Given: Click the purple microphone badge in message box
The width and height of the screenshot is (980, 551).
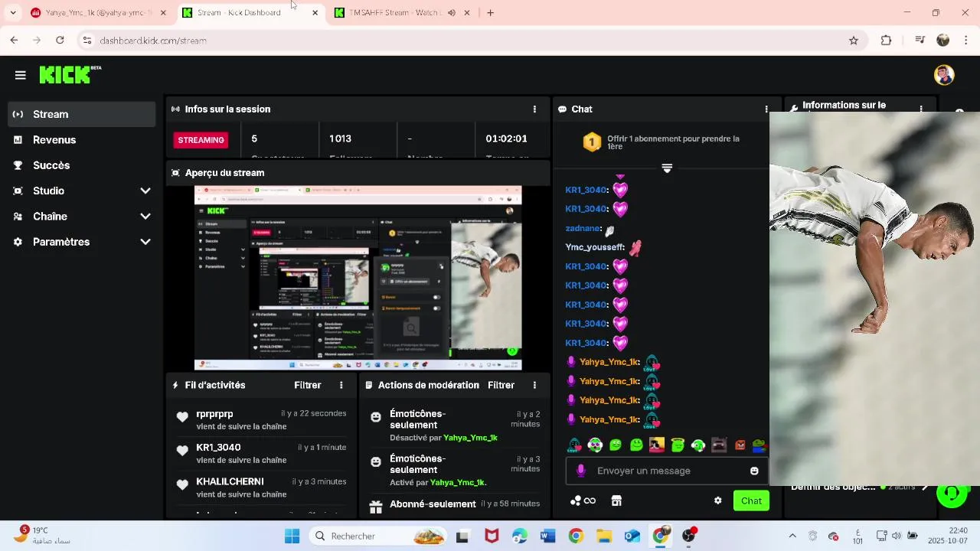Looking at the screenshot, I should [581, 471].
